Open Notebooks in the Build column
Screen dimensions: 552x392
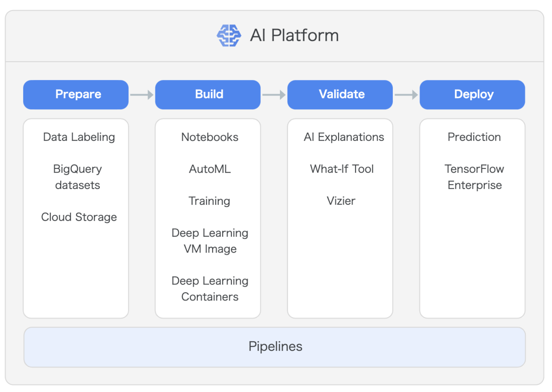coord(210,137)
